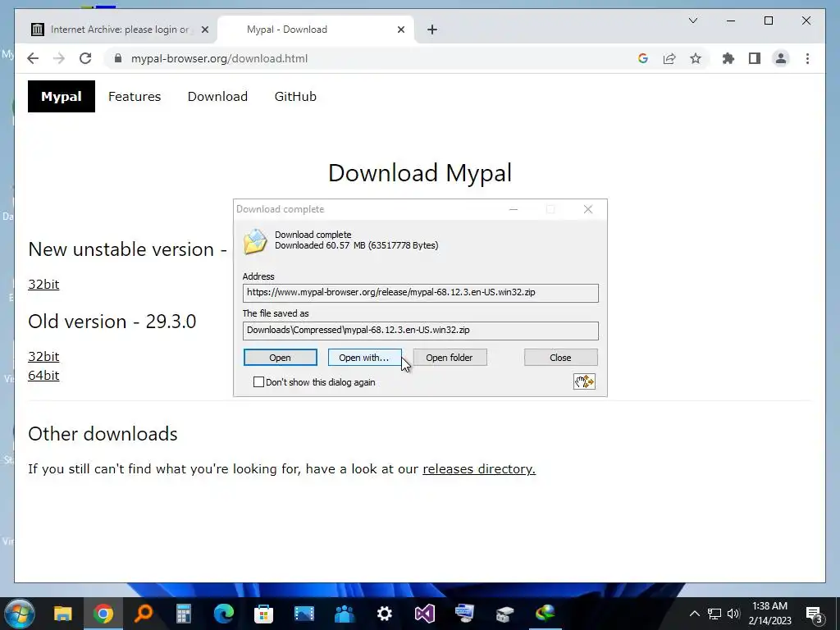Close the Download complete dialog with X
This screenshot has width=840, height=630.
[587, 209]
